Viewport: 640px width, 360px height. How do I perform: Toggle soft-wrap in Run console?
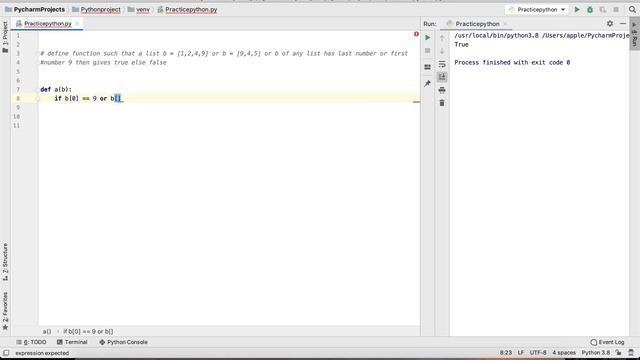pyautogui.click(x=442, y=64)
